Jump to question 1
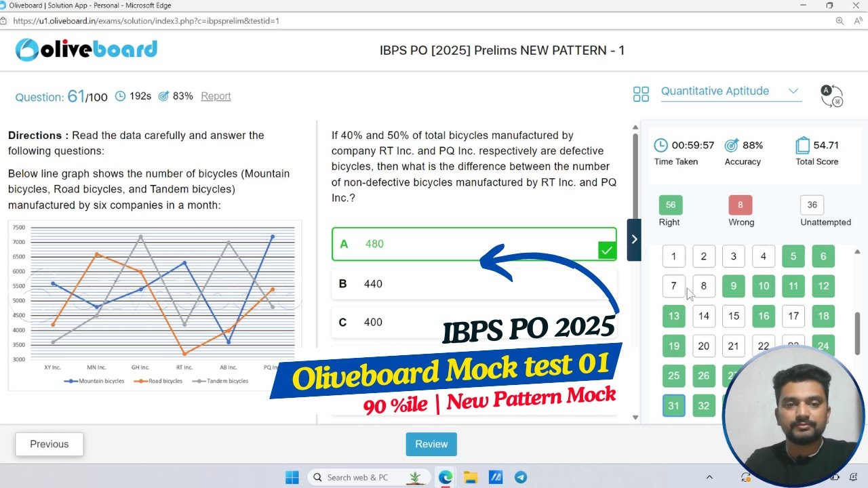 tap(673, 256)
